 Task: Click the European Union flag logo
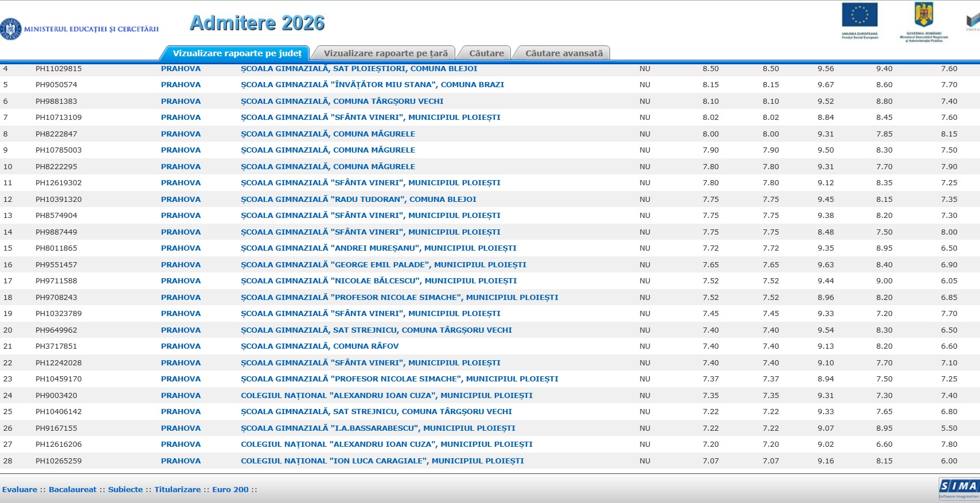[x=860, y=21]
